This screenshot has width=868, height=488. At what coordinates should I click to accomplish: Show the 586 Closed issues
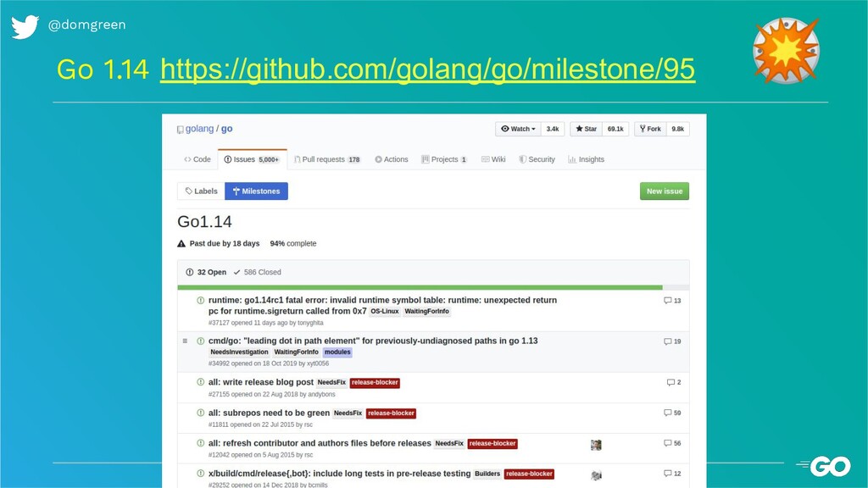click(258, 272)
